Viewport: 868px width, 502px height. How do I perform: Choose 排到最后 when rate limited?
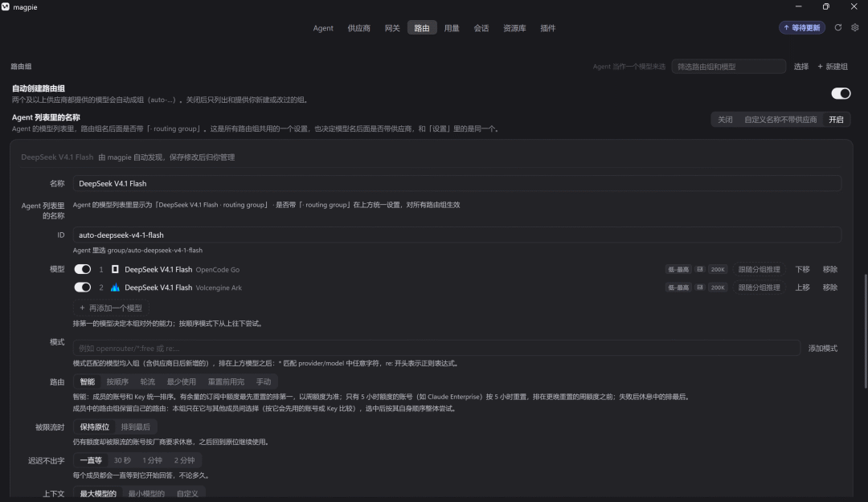click(136, 426)
